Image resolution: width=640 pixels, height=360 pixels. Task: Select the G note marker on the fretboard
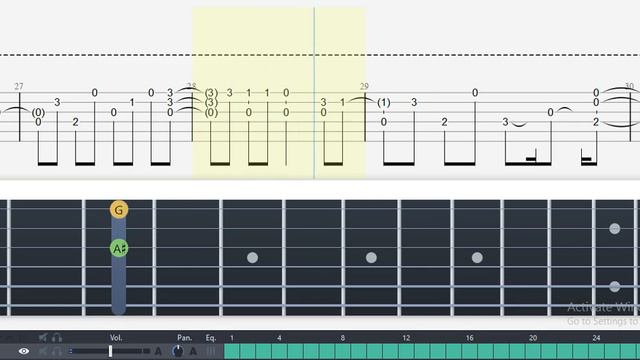click(119, 210)
